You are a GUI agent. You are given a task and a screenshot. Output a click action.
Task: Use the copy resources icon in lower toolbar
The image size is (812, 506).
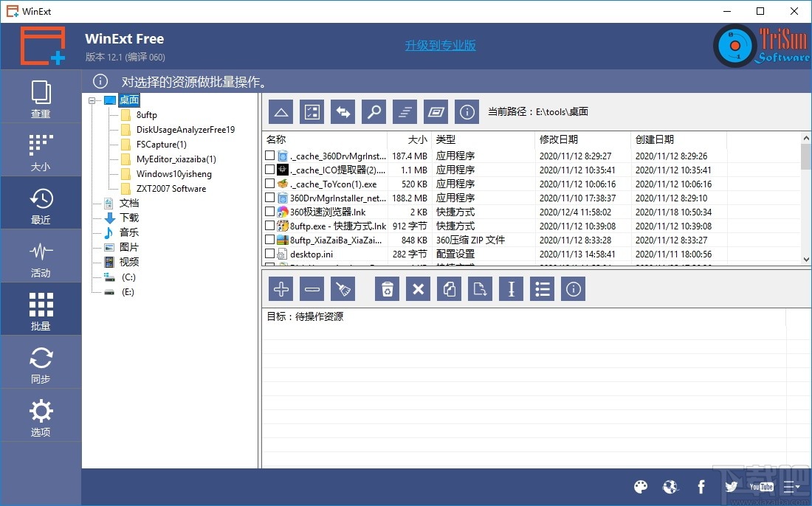tap(449, 288)
